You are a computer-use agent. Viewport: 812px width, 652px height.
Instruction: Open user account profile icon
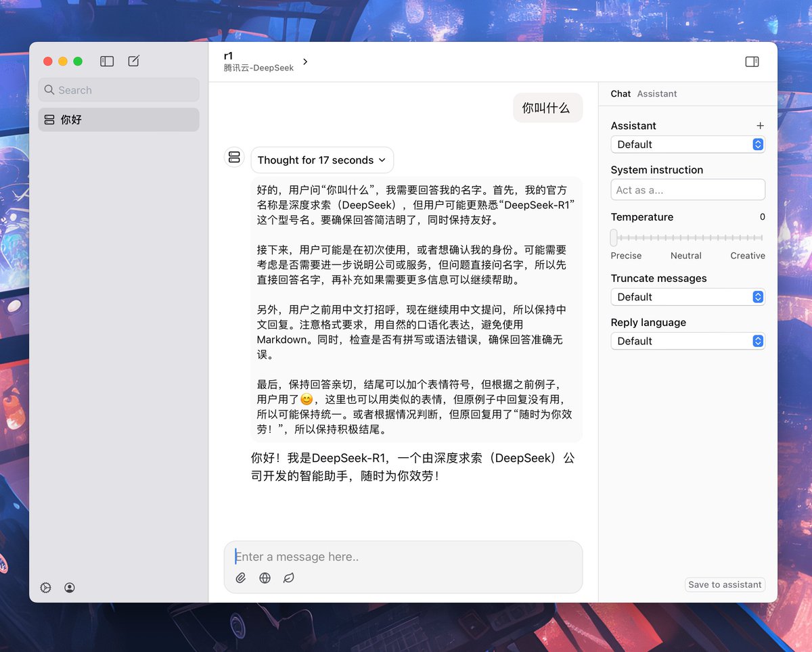point(70,588)
